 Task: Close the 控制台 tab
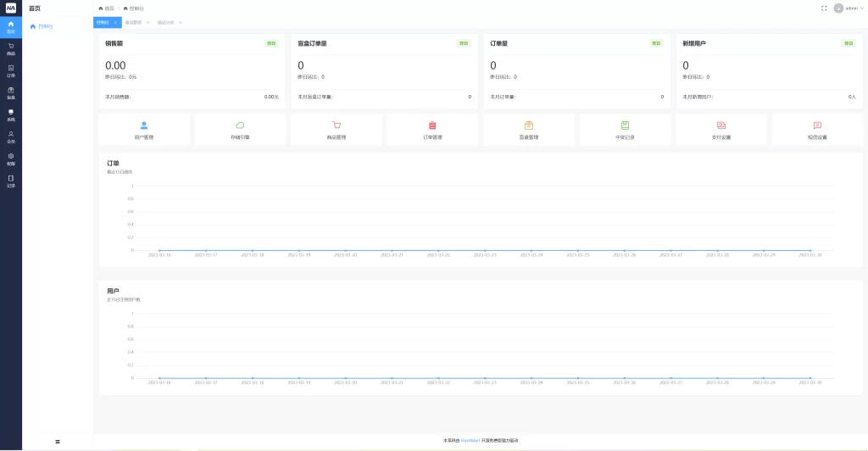(x=115, y=22)
